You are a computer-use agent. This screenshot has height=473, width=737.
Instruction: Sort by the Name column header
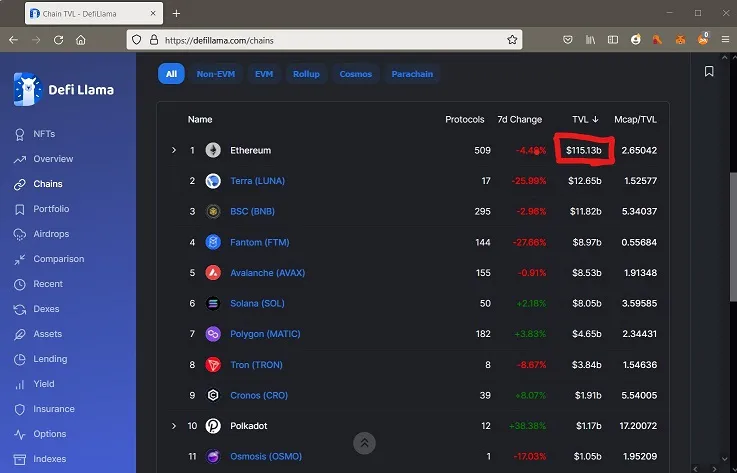pyautogui.click(x=200, y=119)
